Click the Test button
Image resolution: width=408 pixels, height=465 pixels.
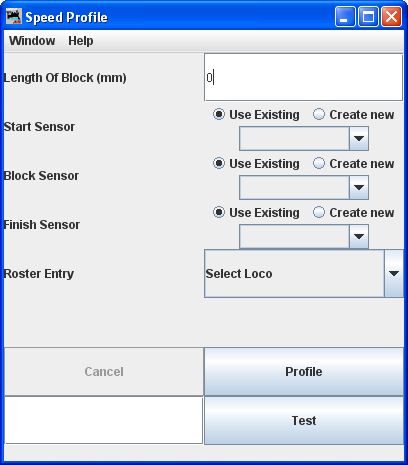[304, 420]
